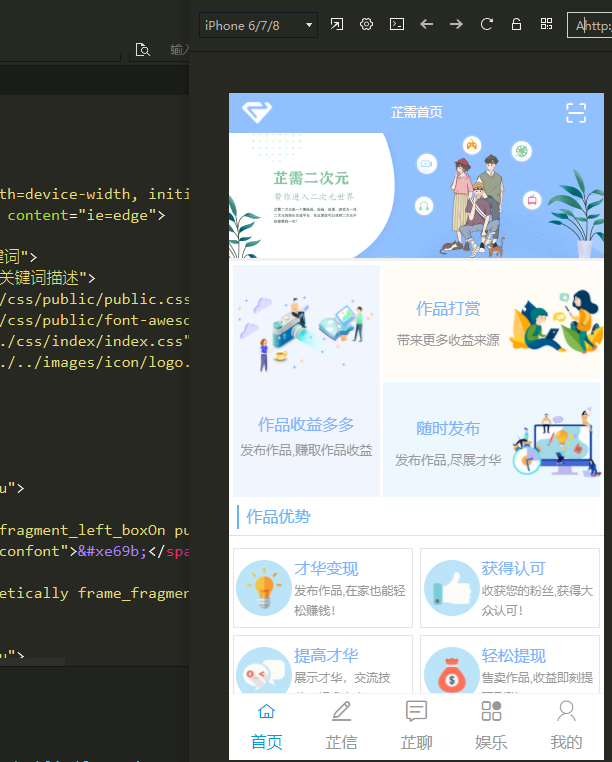Click the open-in-external-window icon
Viewport: 612px width, 762px height.
pos(337,24)
